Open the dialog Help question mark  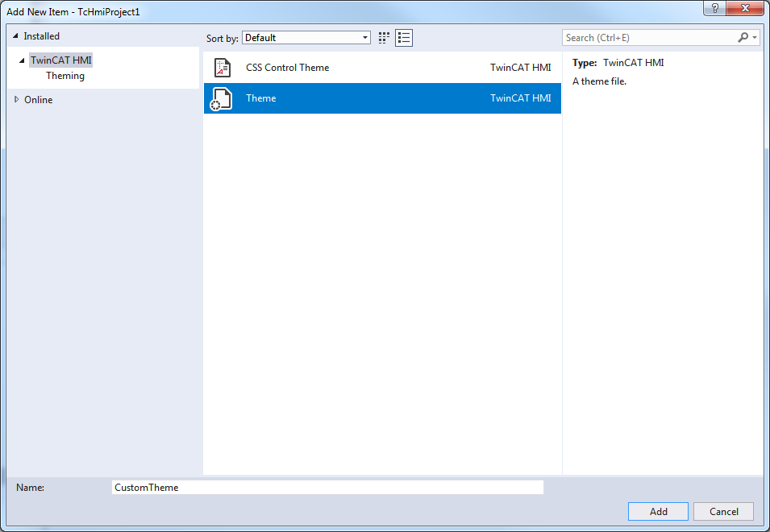coord(715,8)
